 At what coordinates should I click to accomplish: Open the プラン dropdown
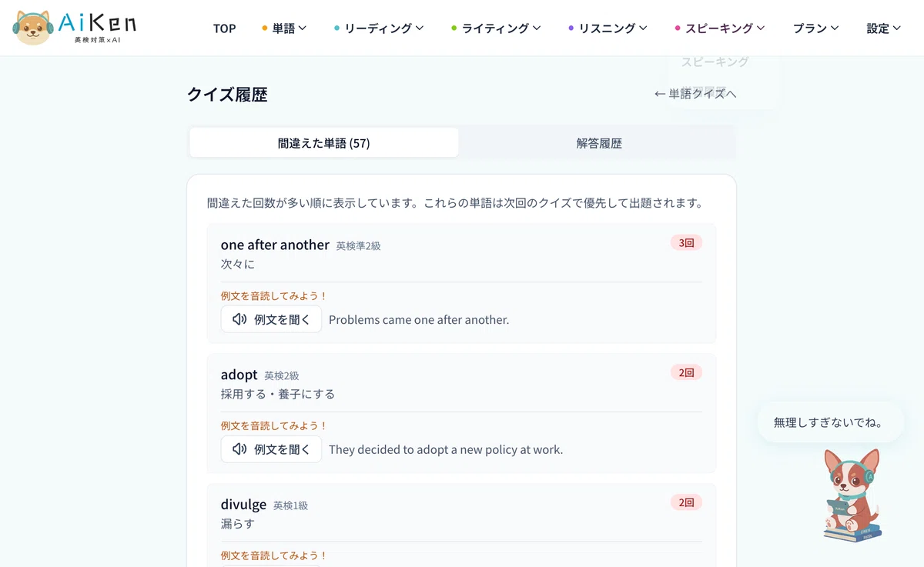815,28
